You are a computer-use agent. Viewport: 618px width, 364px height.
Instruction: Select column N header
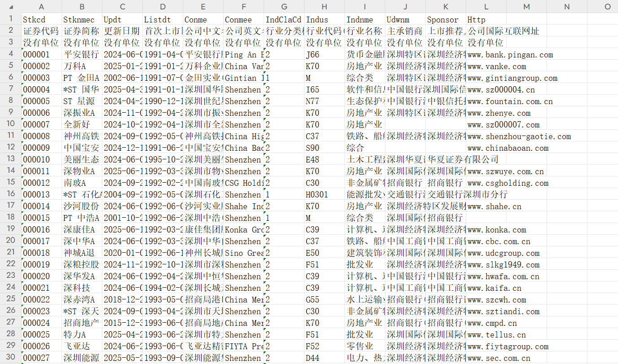[x=567, y=7]
